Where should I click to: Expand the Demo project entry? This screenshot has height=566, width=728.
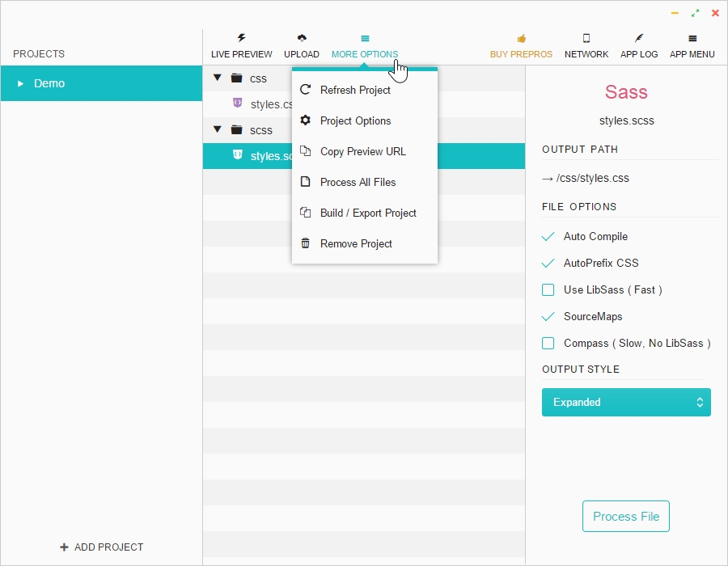pyautogui.click(x=21, y=83)
